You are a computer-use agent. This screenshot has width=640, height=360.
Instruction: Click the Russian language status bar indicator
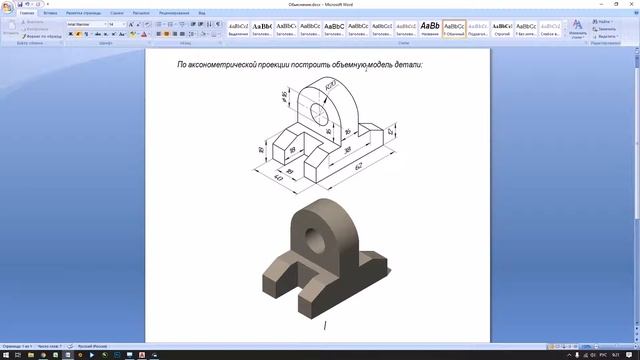pos(92,347)
